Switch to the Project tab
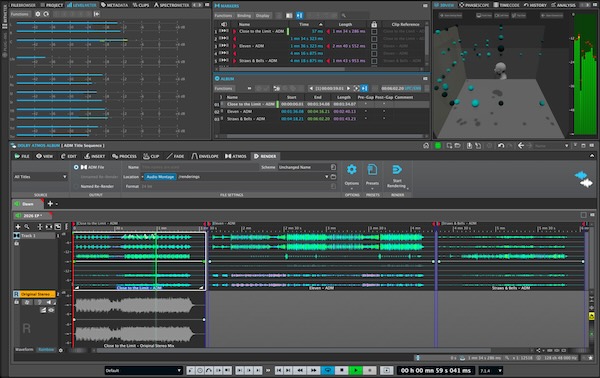This screenshot has height=378, width=600. (52, 5)
